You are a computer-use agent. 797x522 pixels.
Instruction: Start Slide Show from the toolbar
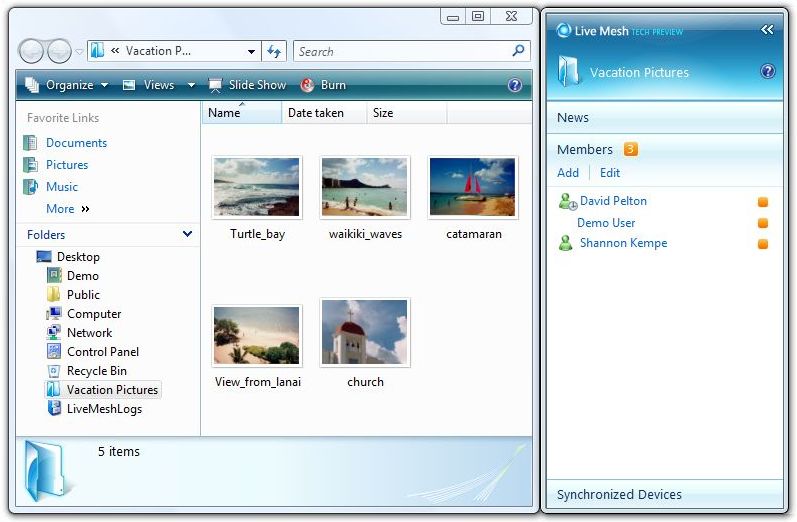247,85
